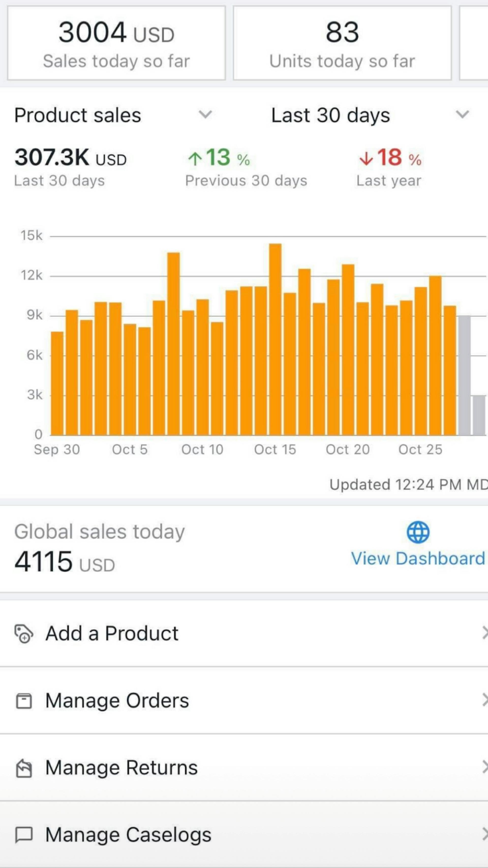Viewport: 488px width, 868px height.
Task: Tap the green 13% previous period indicator
Action: tap(219, 158)
